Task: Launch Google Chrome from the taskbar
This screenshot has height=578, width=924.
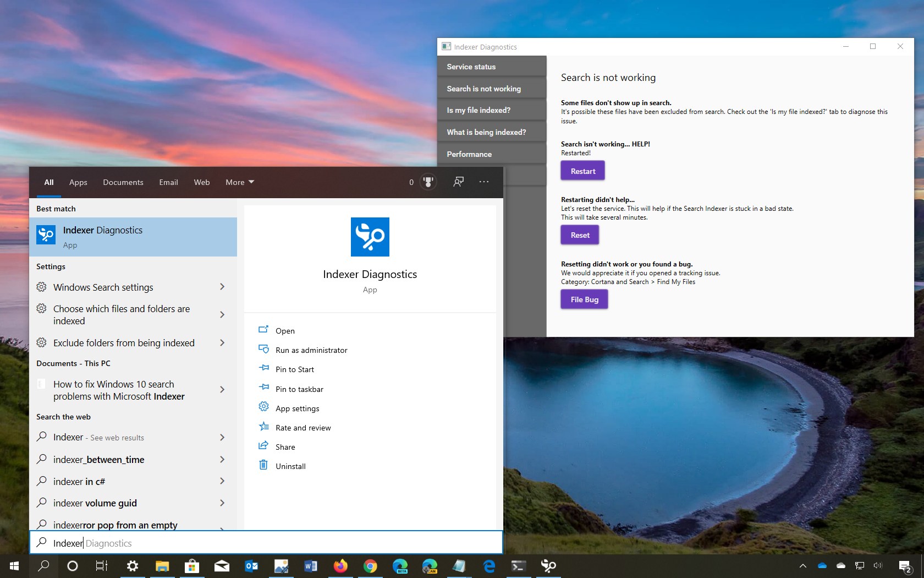Action: coord(370,566)
